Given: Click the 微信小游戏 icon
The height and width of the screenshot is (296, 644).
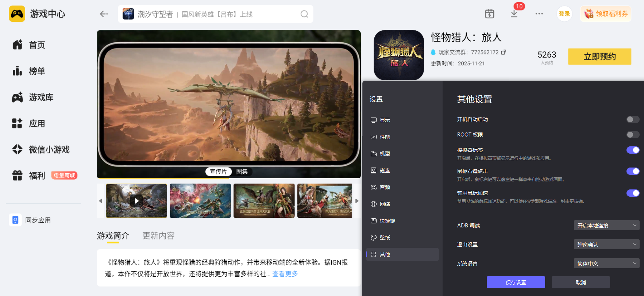Looking at the screenshot, I should pyautogui.click(x=17, y=150).
